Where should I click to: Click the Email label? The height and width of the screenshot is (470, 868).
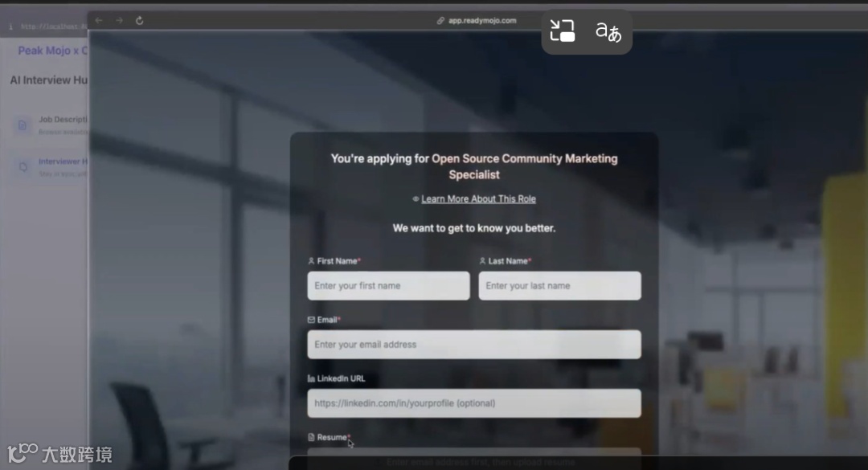tap(326, 320)
